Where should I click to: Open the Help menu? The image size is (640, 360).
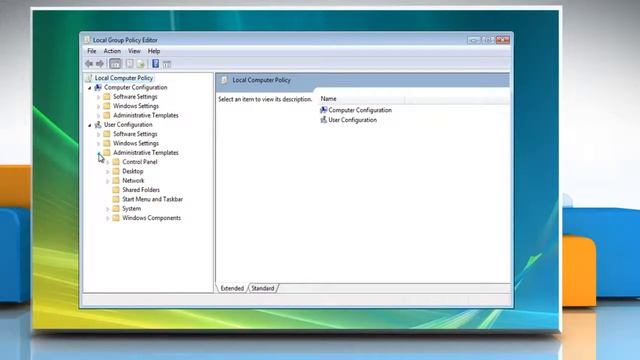click(x=154, y=51)
